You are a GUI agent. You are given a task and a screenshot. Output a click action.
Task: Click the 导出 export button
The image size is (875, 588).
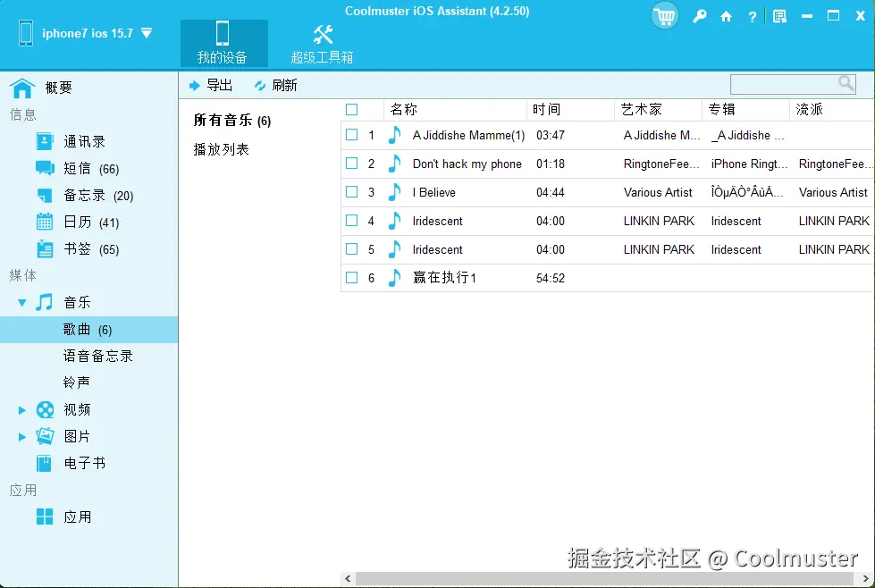[209, 84]
